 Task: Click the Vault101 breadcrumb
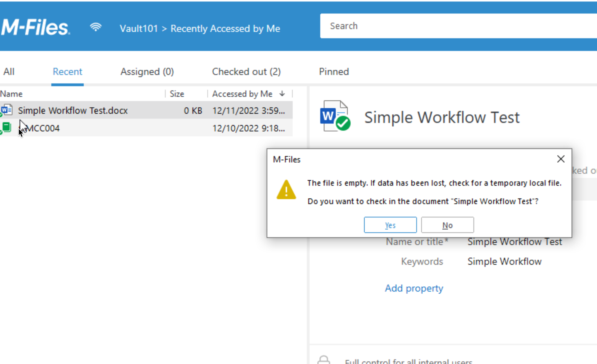[x=139, y=28]
